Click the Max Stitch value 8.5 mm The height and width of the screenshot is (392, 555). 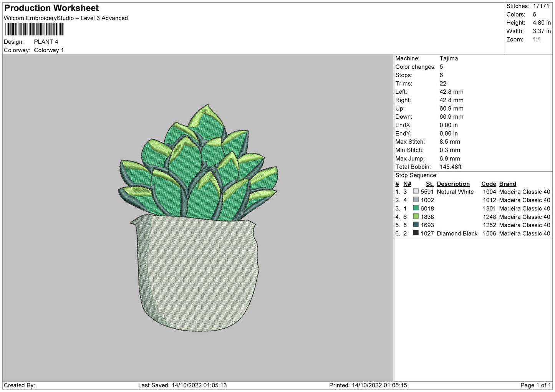pos(450,142)
